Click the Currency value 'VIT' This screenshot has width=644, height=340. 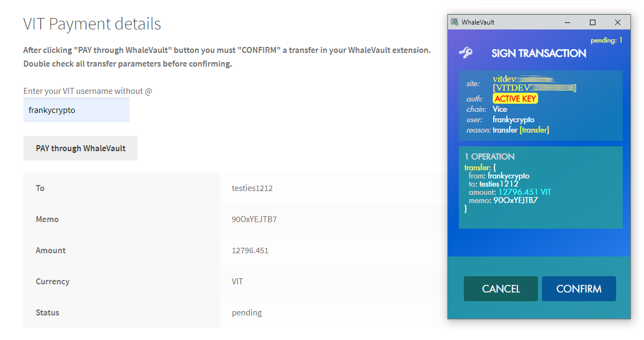(x=238, y=282)
